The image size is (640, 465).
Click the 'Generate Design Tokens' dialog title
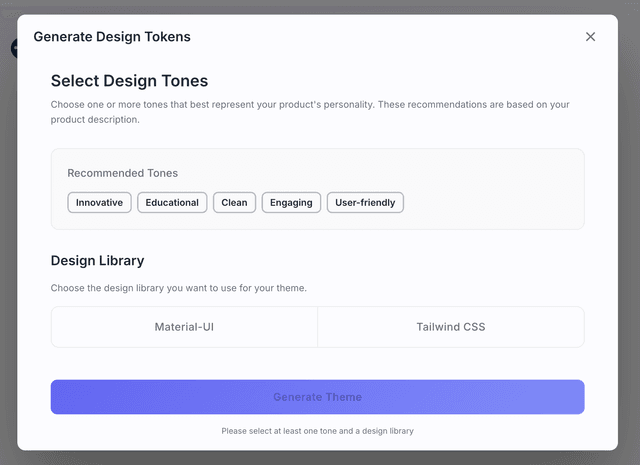[112, 37]
